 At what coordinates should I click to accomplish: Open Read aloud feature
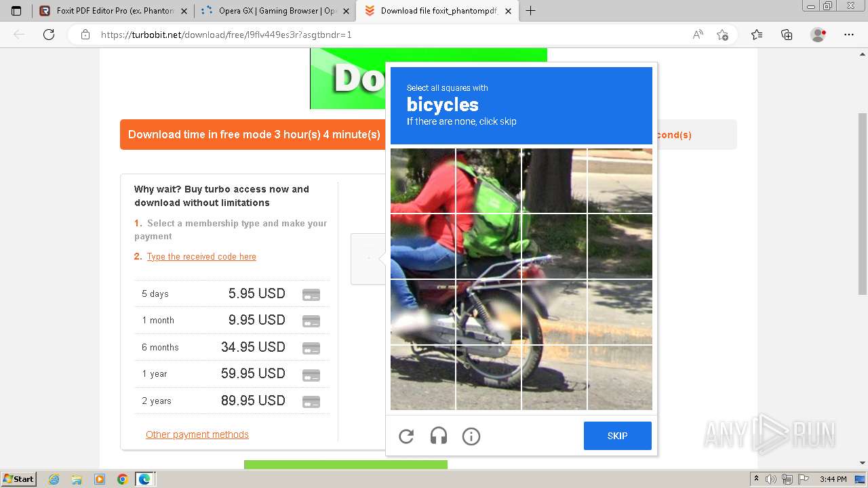[698, 35]
